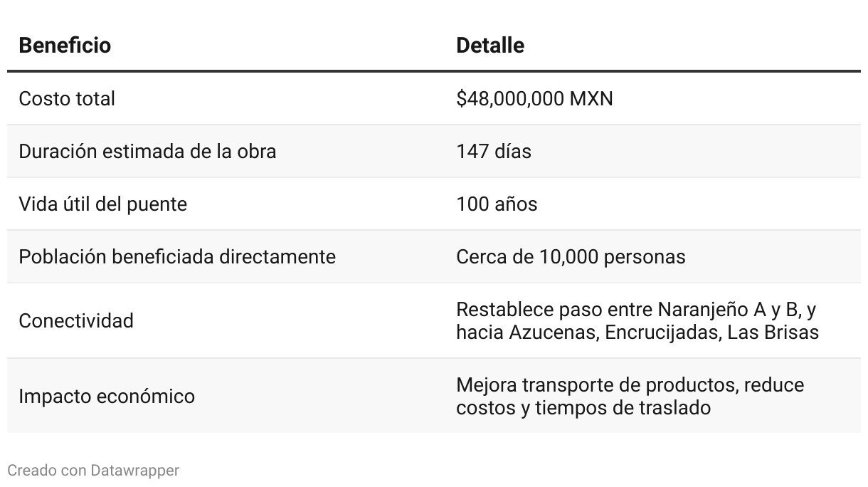Click the 147 días value

494,151
